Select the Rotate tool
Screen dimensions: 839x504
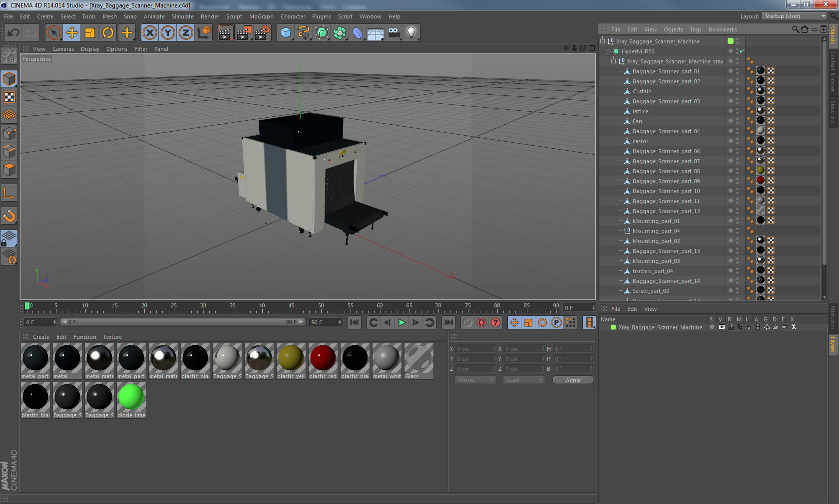pos(108,33)
